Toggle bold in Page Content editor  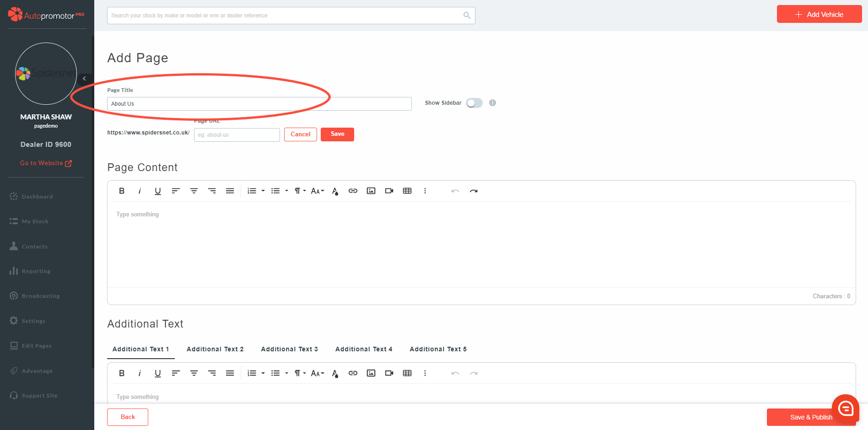coord(122,191)
